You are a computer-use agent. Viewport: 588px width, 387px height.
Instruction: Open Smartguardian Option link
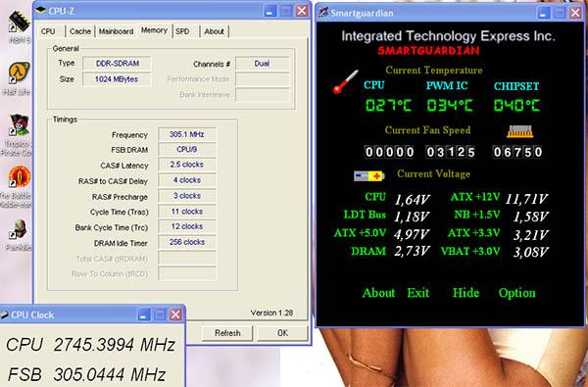(x=516, y=293)
